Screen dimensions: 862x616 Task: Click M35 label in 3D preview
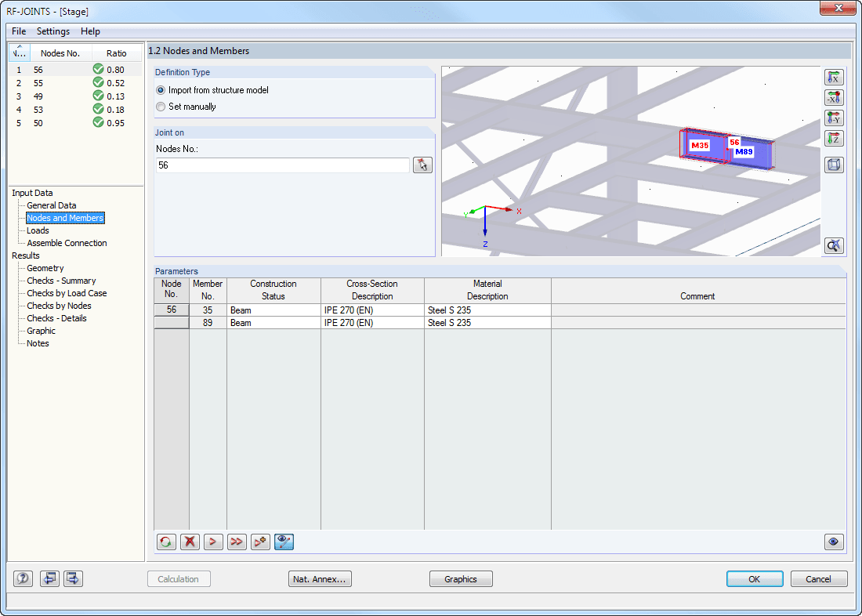[x=700, y=146]
